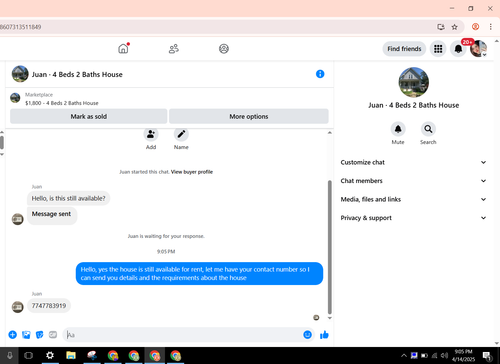Send a thumbs-up like
500x364 pixels.
click(324, 335)
